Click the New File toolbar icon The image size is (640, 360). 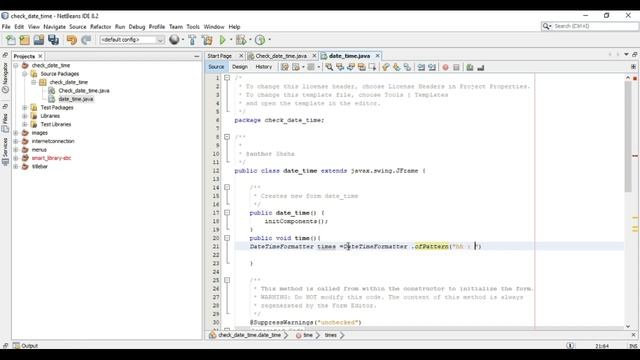pyautogui.click(x=11, y=40)
